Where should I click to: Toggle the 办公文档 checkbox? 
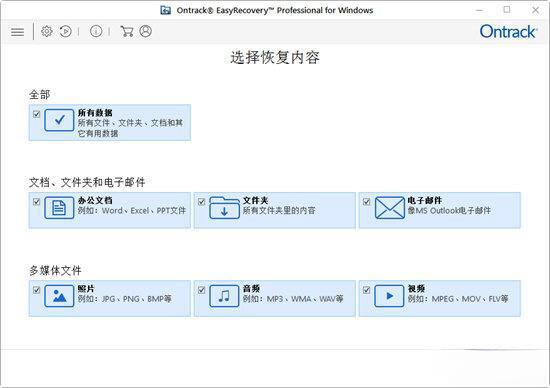36,202
